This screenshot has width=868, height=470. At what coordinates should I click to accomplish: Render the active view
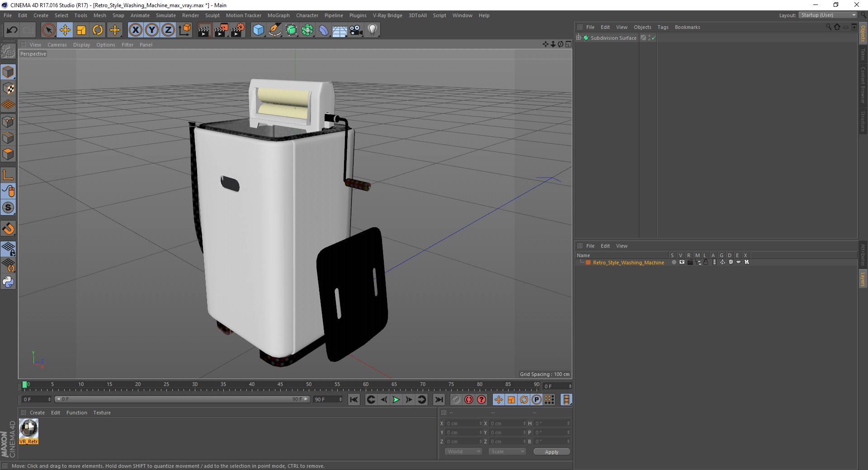pyautogui.click(x=204, y=30)
